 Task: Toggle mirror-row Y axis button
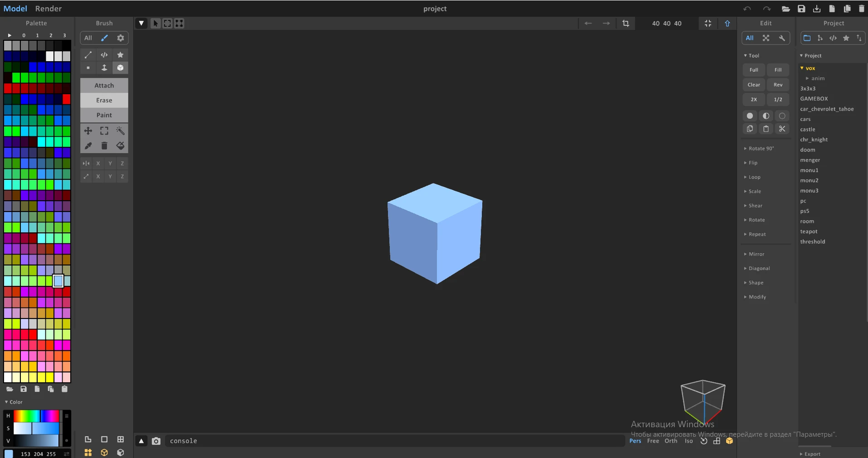click(110, 164)
